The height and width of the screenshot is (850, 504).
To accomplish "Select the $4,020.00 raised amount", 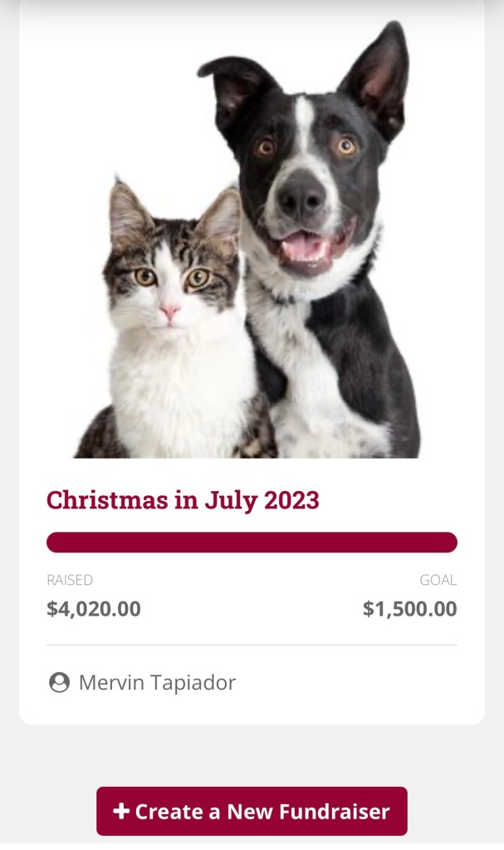I will 94,609.
